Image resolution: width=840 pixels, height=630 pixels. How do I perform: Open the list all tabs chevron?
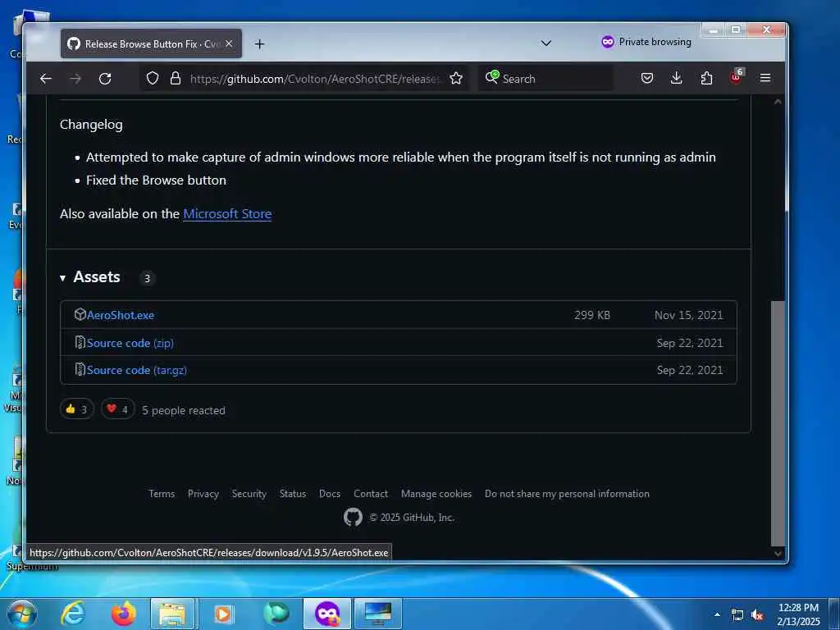click(546, 43)
